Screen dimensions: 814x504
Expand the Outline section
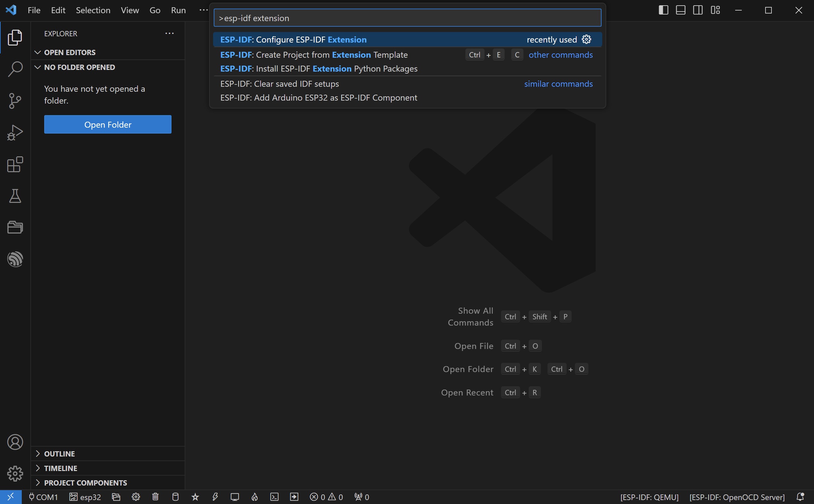point(108,454)
